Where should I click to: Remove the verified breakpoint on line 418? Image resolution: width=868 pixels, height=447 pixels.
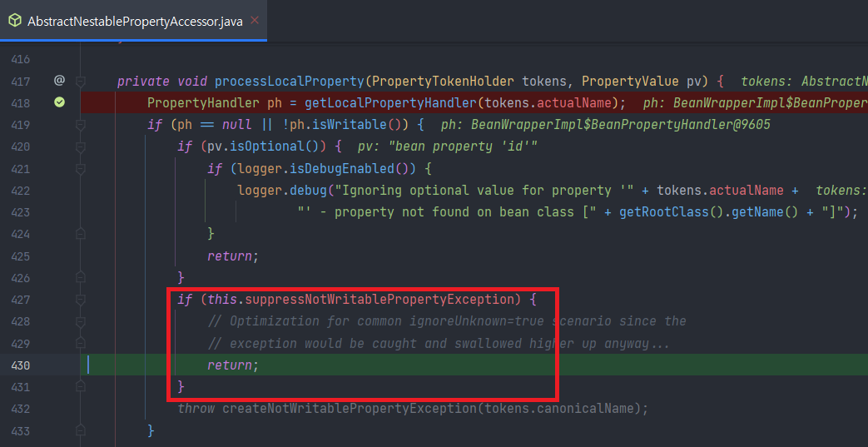click(59, 102)
